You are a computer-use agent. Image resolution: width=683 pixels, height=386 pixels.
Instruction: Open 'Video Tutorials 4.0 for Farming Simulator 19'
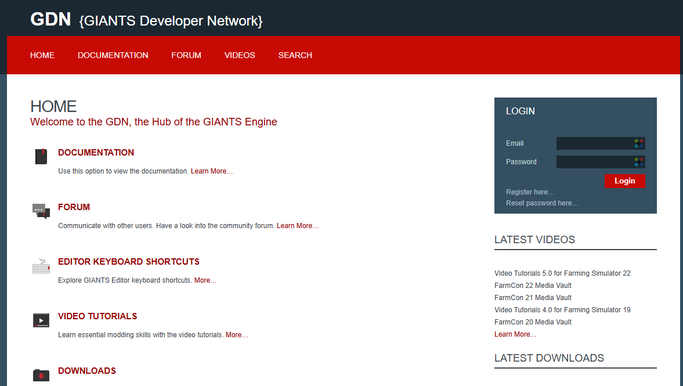(x=562, y=310)
